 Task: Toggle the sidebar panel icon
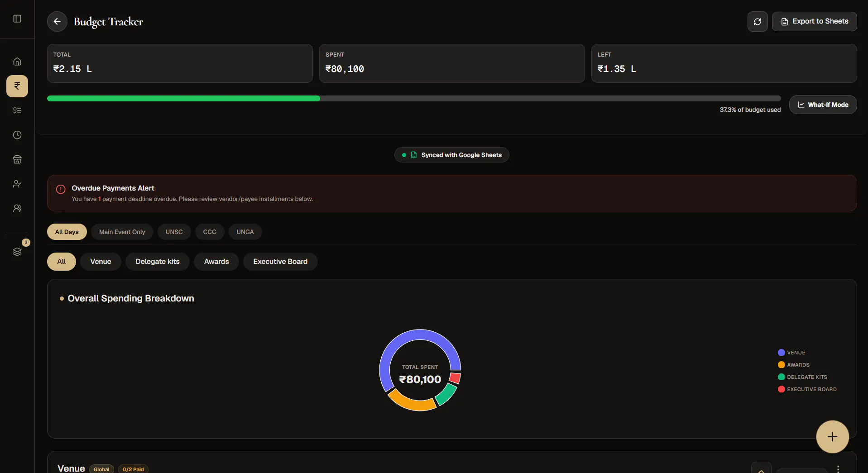click(x=17, y=19)
